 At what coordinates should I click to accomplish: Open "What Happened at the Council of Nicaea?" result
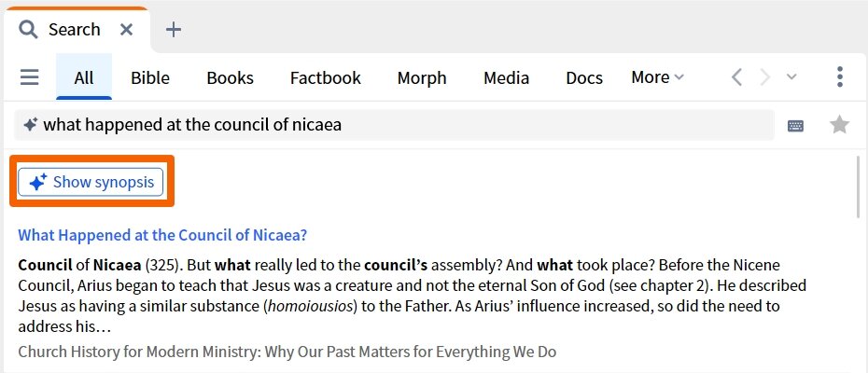coord(162,235)
